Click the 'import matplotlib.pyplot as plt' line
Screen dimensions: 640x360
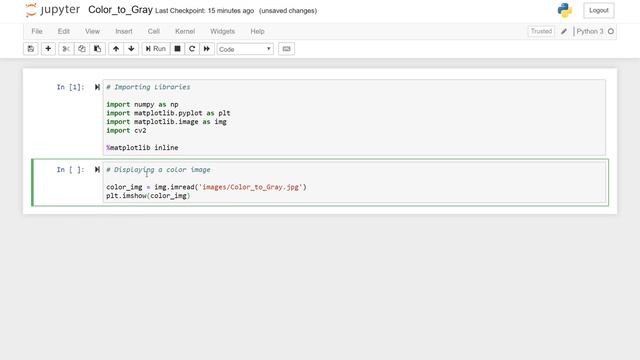(168, 113)
